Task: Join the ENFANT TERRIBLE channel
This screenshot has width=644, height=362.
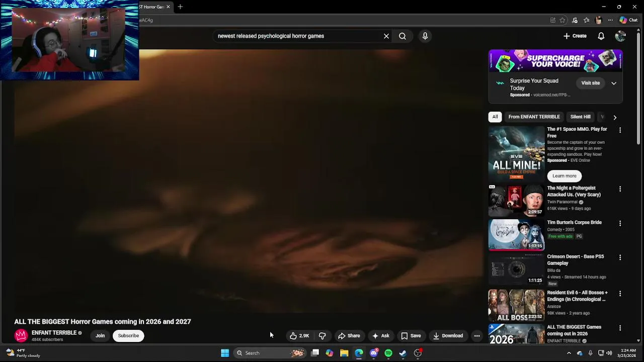Action: coord(100,336)
